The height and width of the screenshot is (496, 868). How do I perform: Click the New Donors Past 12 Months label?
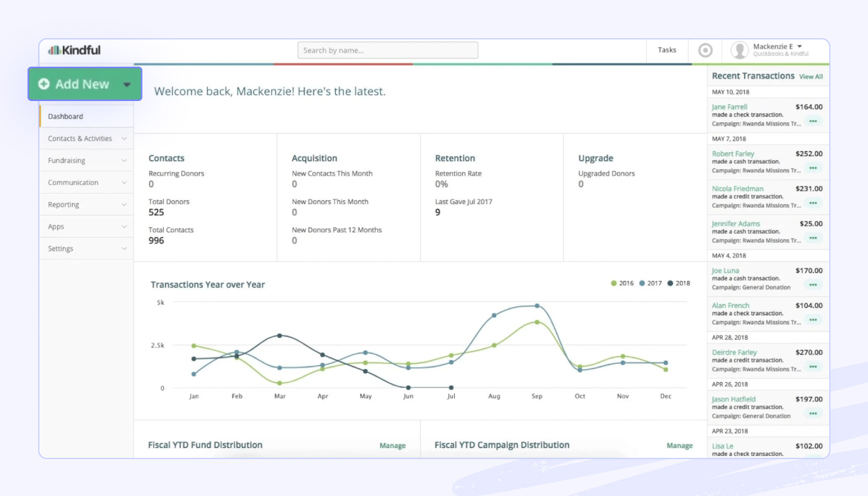(x=337, y=230)
